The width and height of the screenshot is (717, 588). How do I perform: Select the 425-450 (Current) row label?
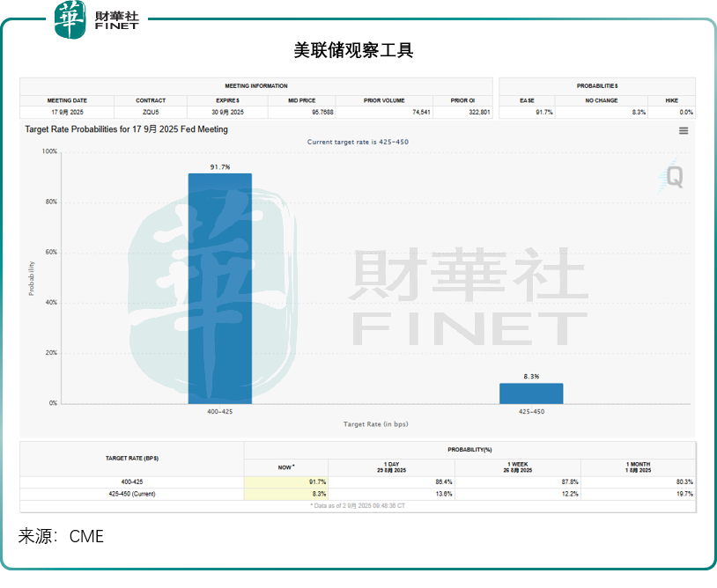coord(133,494)
